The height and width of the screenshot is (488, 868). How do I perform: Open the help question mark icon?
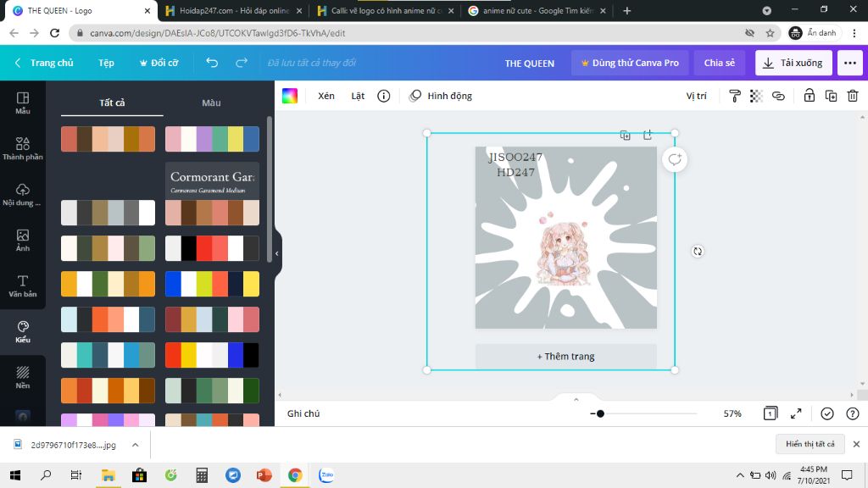(x=853, y=413)
